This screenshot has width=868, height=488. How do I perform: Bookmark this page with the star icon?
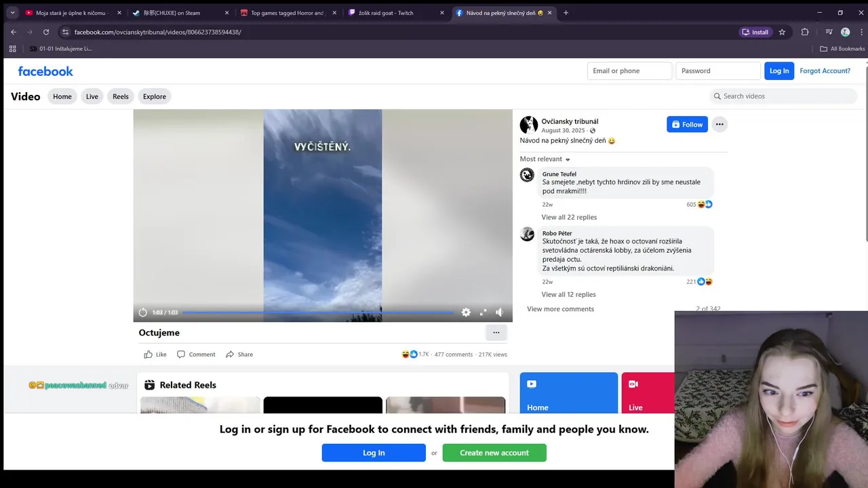tap(782, 32)
